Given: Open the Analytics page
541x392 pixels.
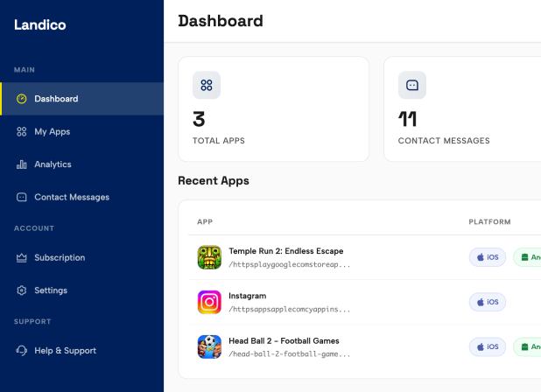Looking at the screenshot, I should click(81, 164).
